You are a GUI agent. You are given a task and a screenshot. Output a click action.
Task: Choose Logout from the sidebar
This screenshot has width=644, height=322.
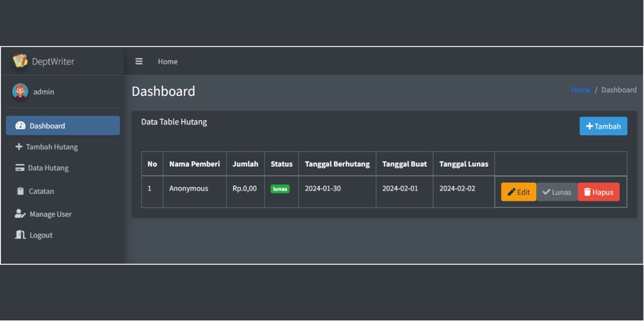(63, 235)
